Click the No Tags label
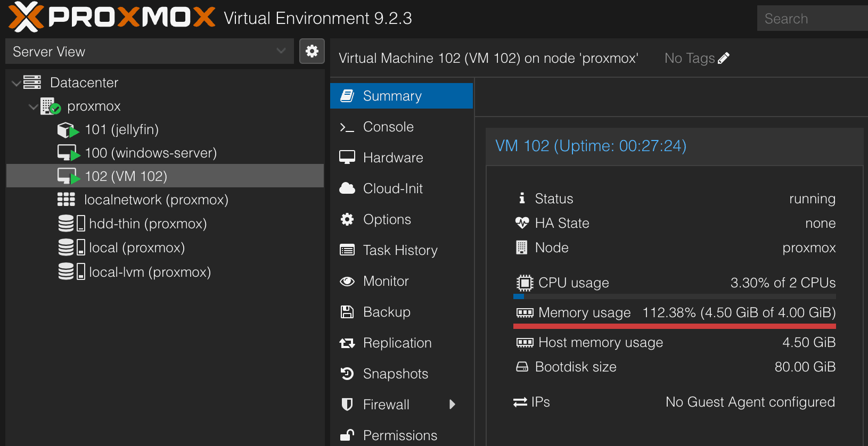Screen dimensions: 868x446 690,58
